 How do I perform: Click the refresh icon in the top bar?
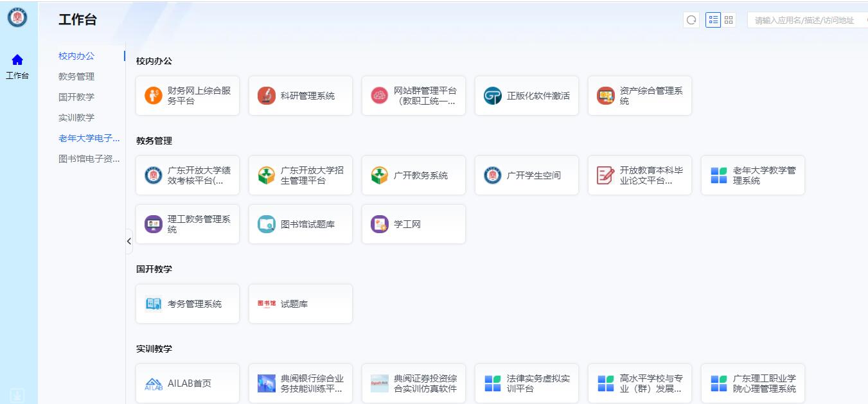691,20
